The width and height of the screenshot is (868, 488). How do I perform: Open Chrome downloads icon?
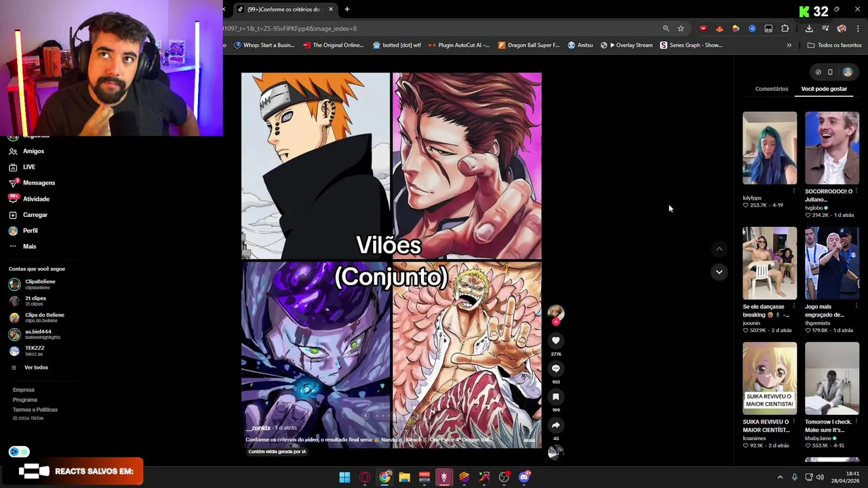pyautogui.click(x=809, y=28)
